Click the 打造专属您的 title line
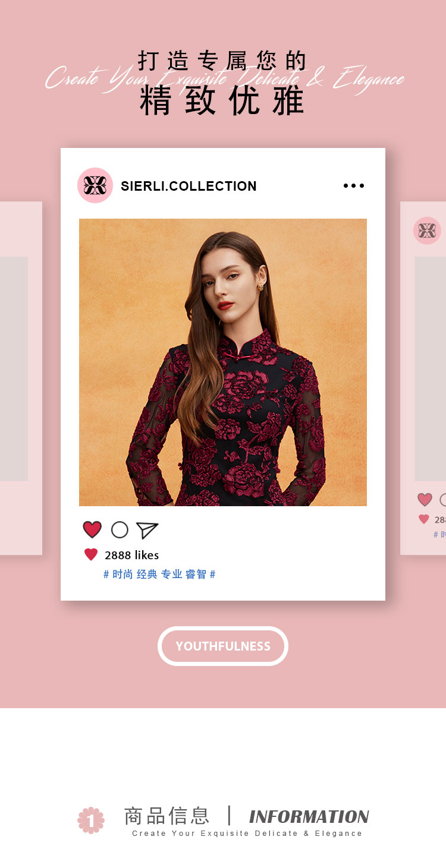 tap(223, 61)
